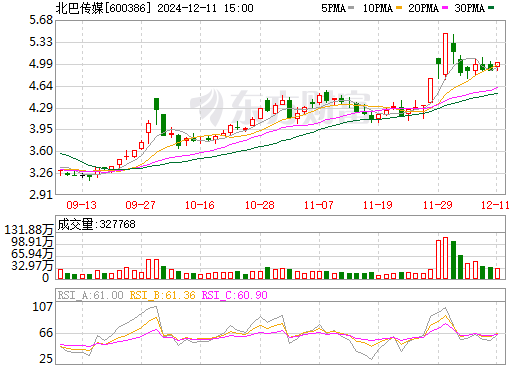Screen dimensions: 520x365
Task: Click the last red candlestick on 12-11
Action: point(497,65)
